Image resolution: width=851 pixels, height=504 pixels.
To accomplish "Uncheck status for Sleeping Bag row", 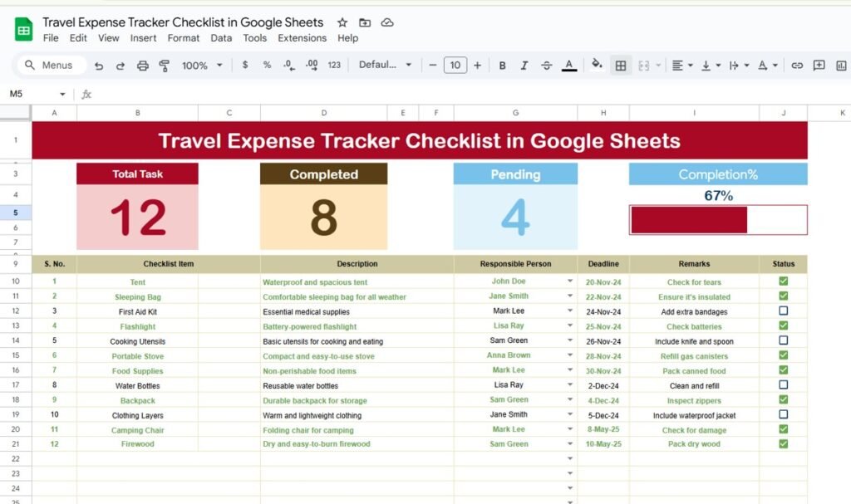I will (x=783, y=296).
